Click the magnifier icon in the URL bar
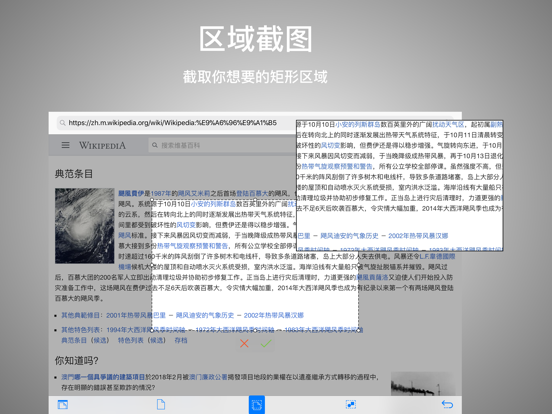 (62, 123)
